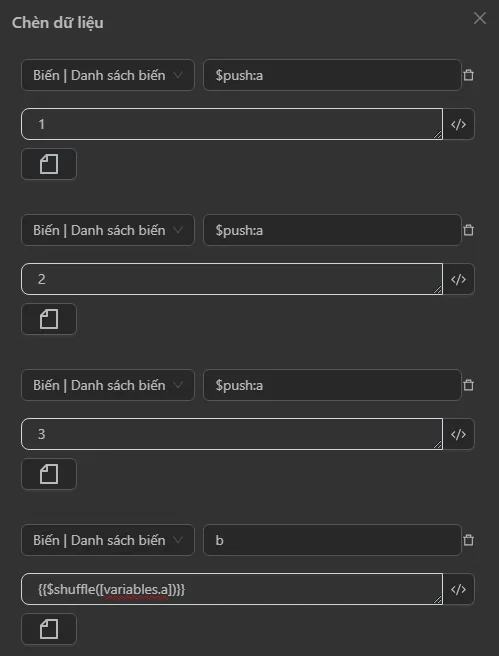This screenshot has height=656, width=499.
Task: Open code editor for value 1
Action: (458, 124)
